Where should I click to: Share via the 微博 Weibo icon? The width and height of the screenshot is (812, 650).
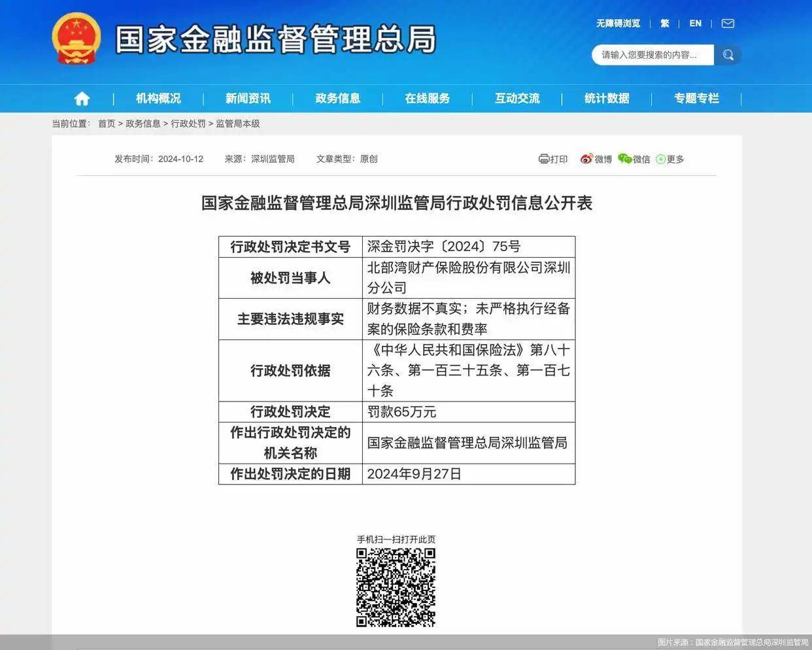point(586,159)
